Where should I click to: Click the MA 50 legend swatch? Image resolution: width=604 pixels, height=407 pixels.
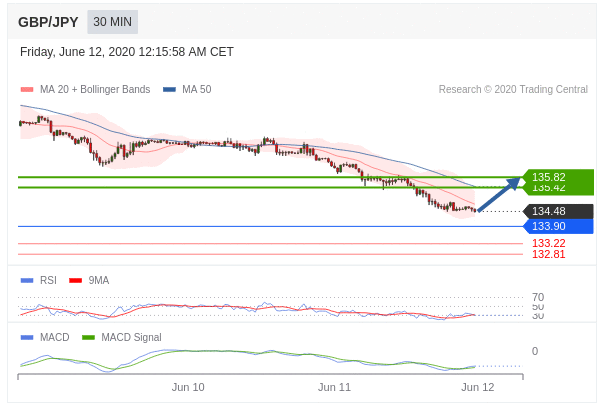click(x=169, y=89)
